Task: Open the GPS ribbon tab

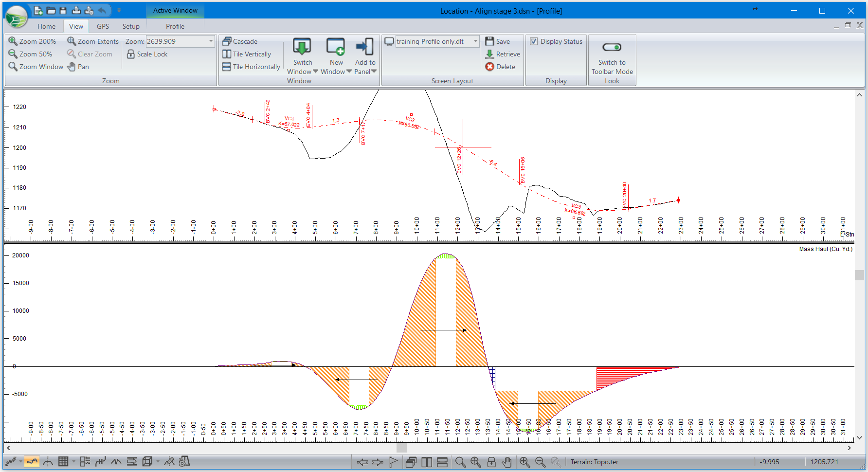Action: pyautogui.click(x=103, y=26)
